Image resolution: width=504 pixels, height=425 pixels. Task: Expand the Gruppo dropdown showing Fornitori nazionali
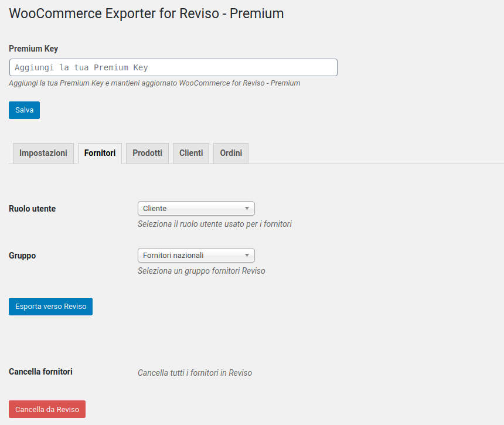[x=196, y=255]
